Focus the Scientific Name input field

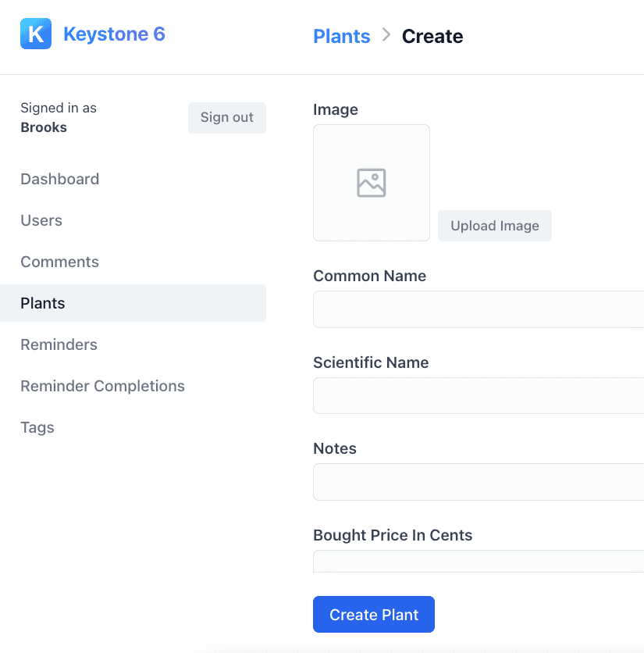tap(479, 396)
